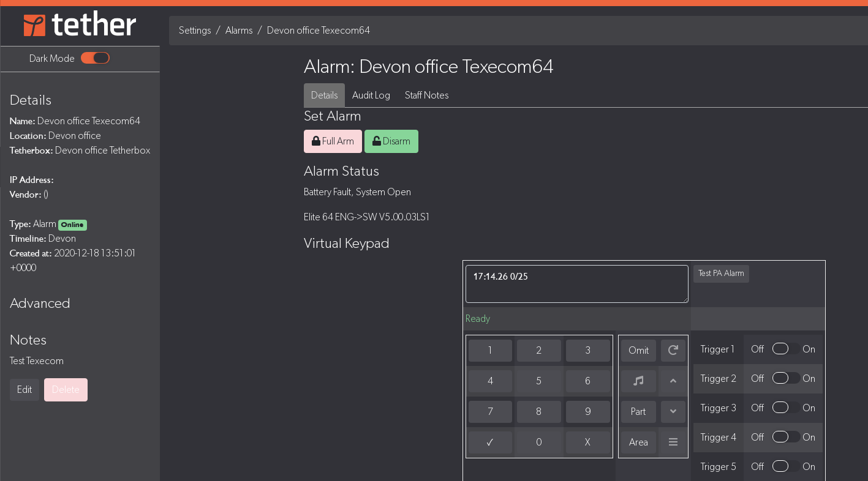This screenshot has height=481, width=868.
Task: Click Test PA Alarm
Action: [x=720, y=274]
